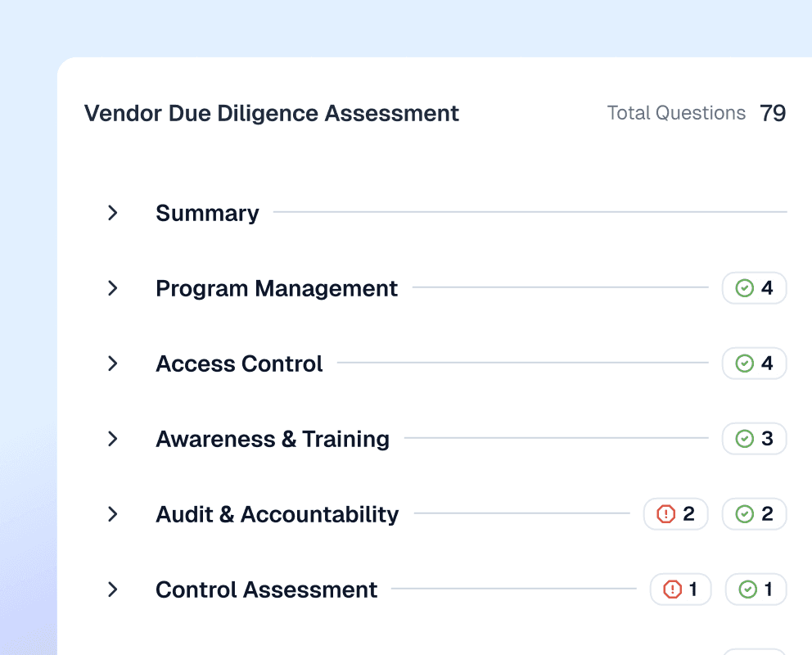Open the Summary section title

pyautogui.click(x=207, y=213)
